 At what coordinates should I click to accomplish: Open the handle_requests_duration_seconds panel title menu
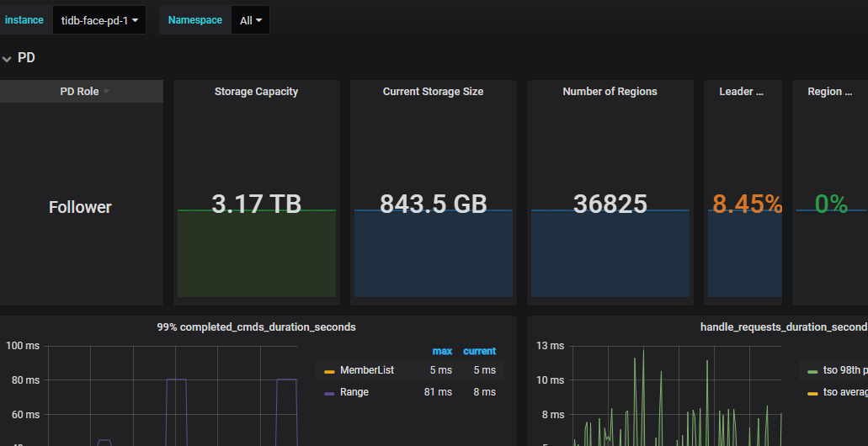(x=783, y=327)
